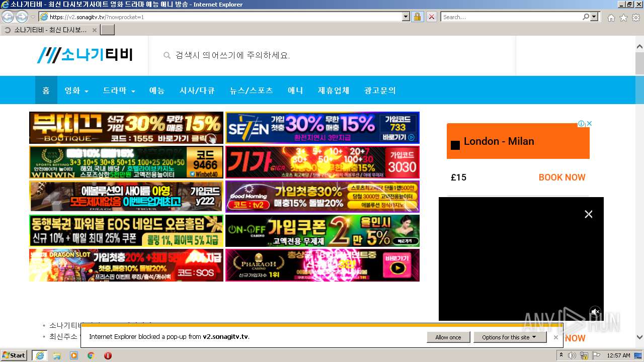
Task: Open the WINWIN code 9466 banner
Action: point(126,162)
